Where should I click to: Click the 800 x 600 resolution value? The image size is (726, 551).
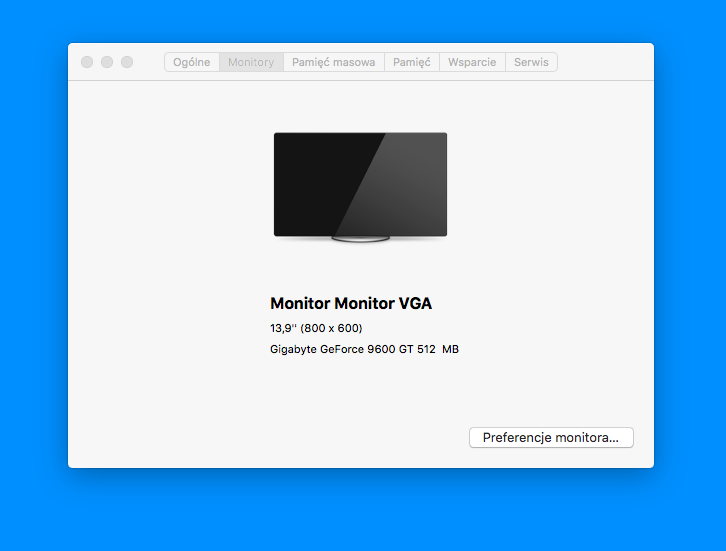click(332, 328)
